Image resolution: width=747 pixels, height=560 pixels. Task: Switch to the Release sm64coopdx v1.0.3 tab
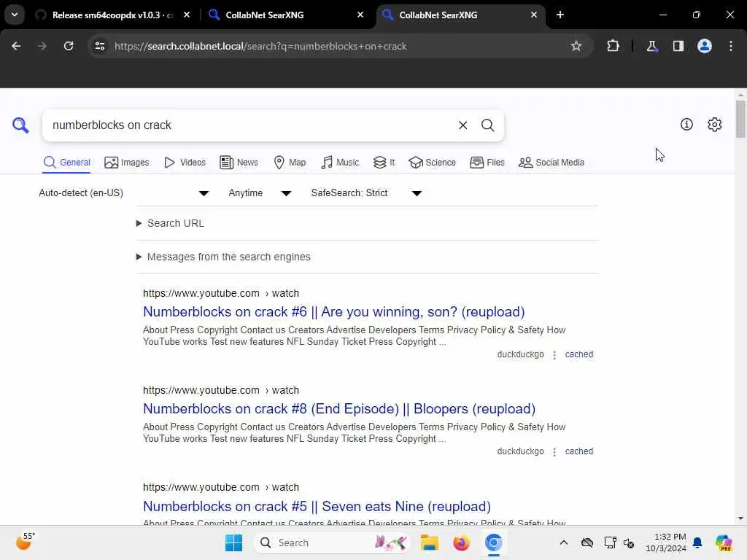tap(113, 15)
